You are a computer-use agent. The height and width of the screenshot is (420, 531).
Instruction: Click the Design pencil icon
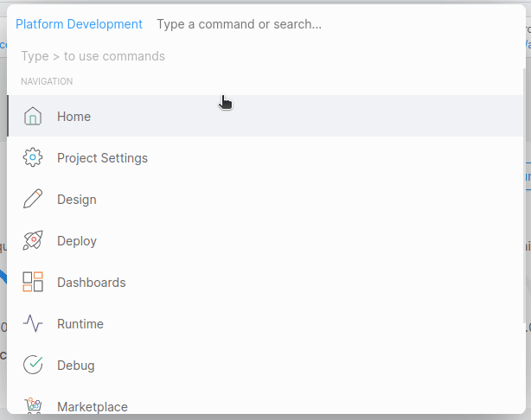tap(33, 199)
